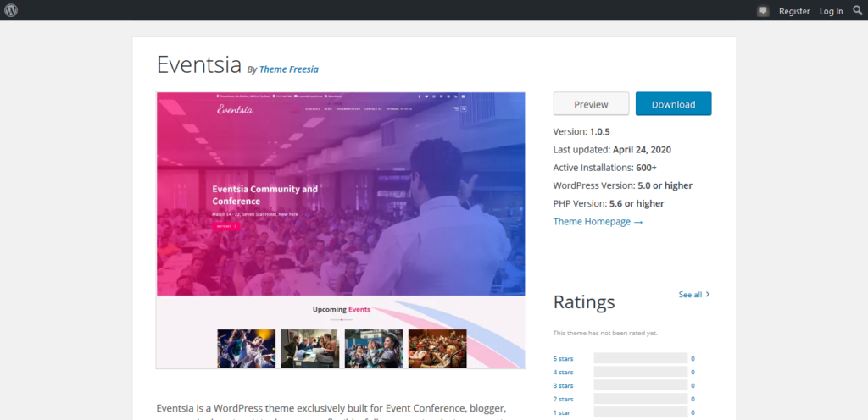Select the 2 stars count zero
868x420 pixels.
(x=693, y=399)
